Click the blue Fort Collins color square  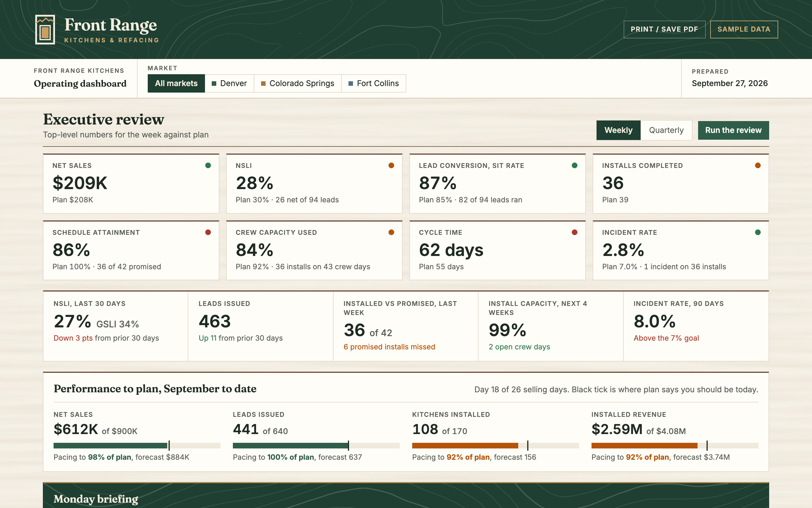pos(351,84)
